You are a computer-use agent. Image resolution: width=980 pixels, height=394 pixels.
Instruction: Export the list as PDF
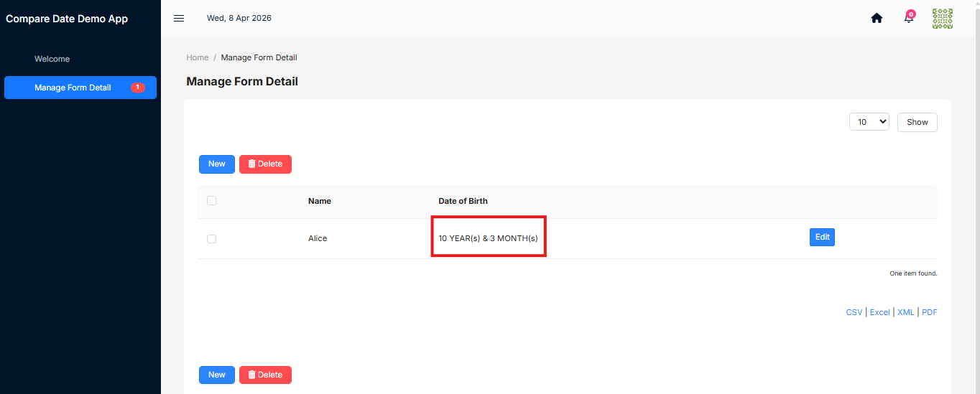[930, 312]
